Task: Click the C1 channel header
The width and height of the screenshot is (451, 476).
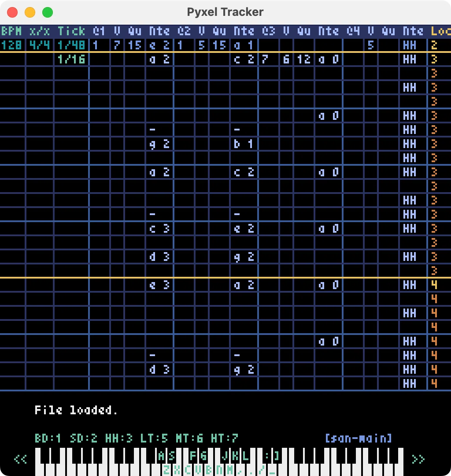Action: [x=99, y=31]
